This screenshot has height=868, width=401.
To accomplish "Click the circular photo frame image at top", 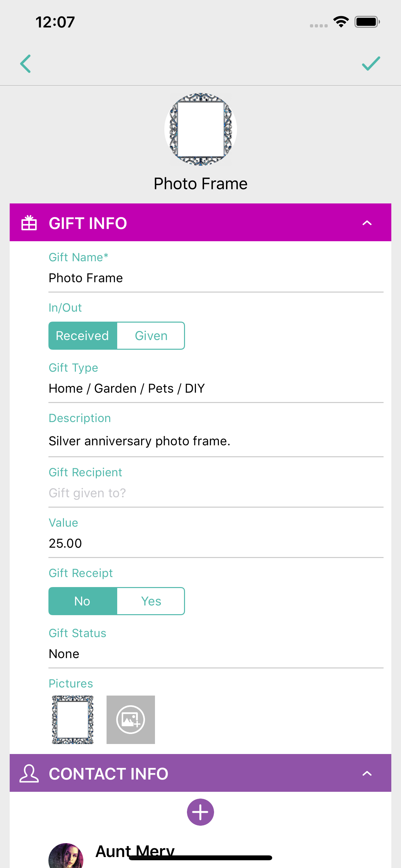I will pyautogui.click(x=200, y=129).
